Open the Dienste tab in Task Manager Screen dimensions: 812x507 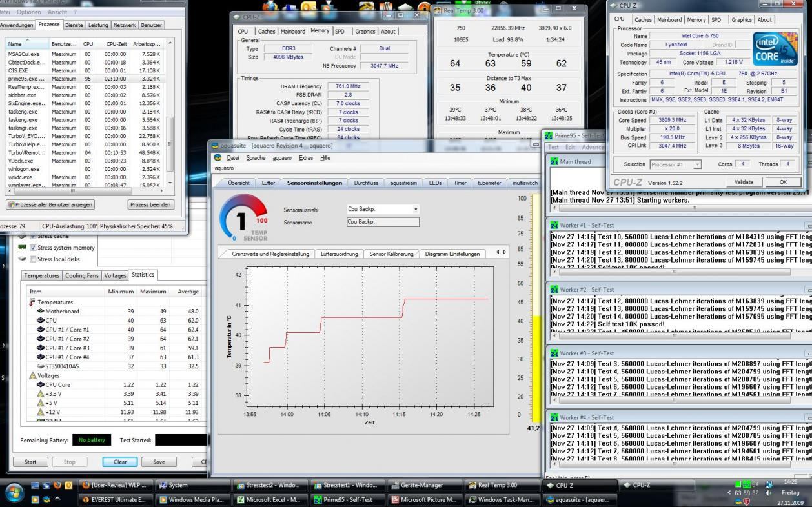[x=74, y=25]
